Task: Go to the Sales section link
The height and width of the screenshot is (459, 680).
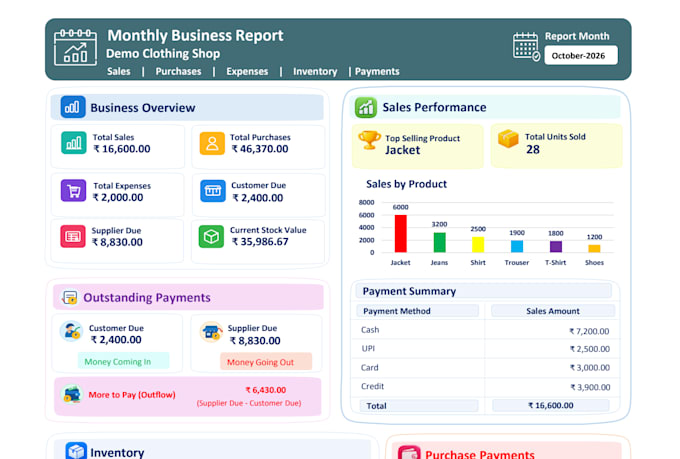Action: 119,72
